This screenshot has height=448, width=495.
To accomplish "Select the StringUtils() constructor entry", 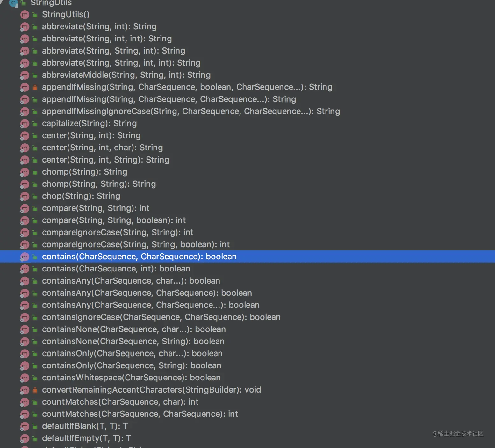I will coord(66,14).
